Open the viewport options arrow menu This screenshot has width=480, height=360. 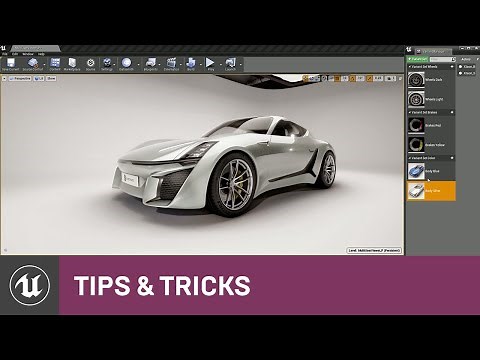pyautogui.click(x=4, y=79)
